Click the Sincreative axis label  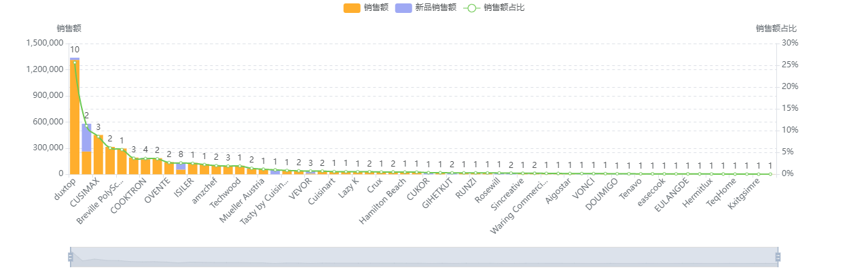click(x=508, y=196)
